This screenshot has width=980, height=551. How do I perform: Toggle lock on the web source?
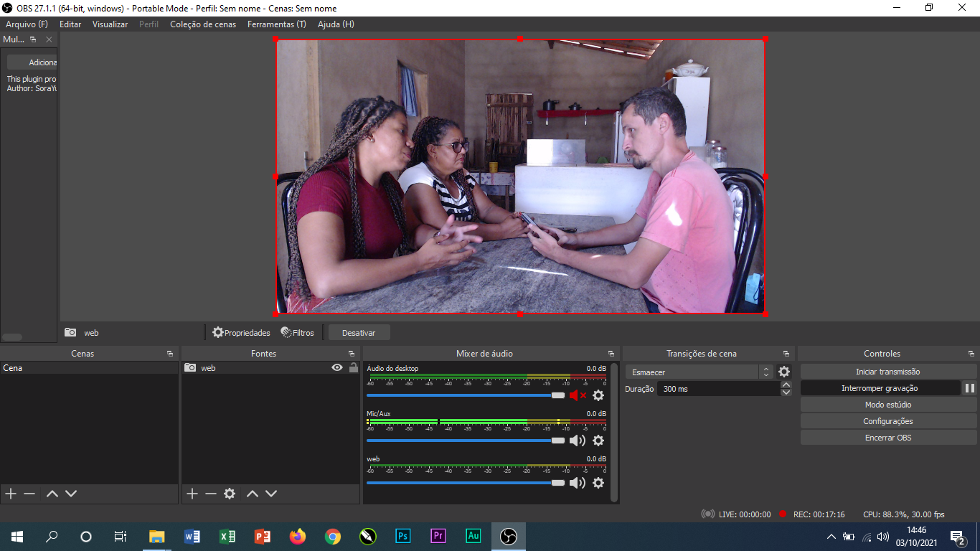[x=353, y=368]
